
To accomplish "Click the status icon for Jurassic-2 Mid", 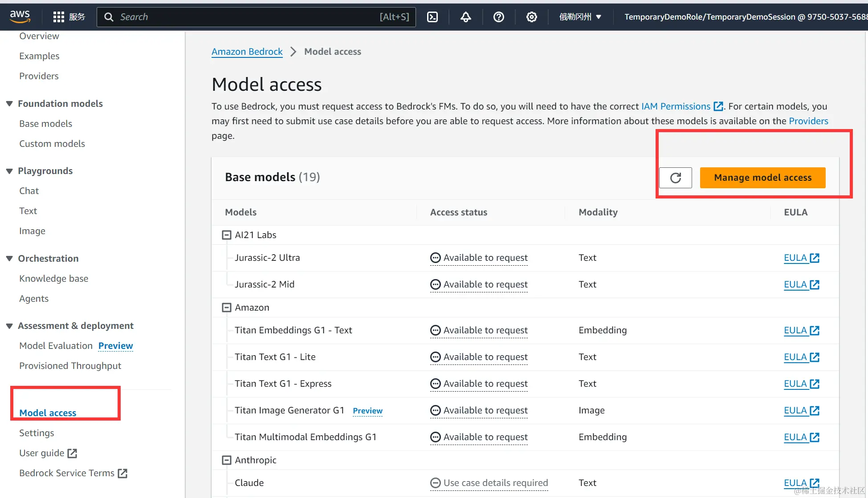I will click(436, 284).
